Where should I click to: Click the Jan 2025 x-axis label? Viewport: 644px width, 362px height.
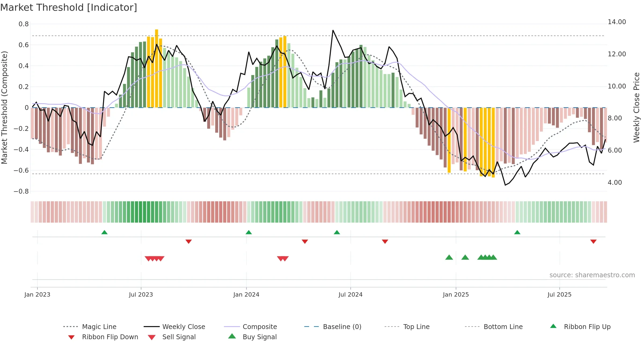tap(456, 294)
